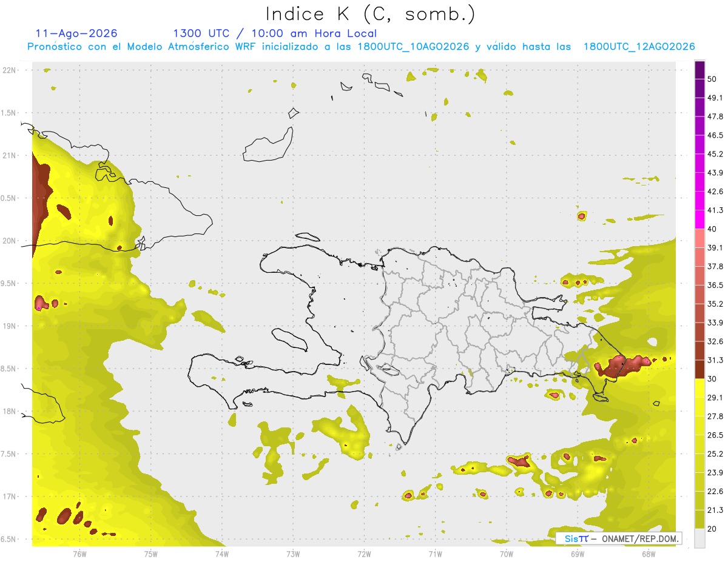Click the colorbar value "43.9"
Screen dimensions: 728x562
pyautogui.click(x=716, y=173)
